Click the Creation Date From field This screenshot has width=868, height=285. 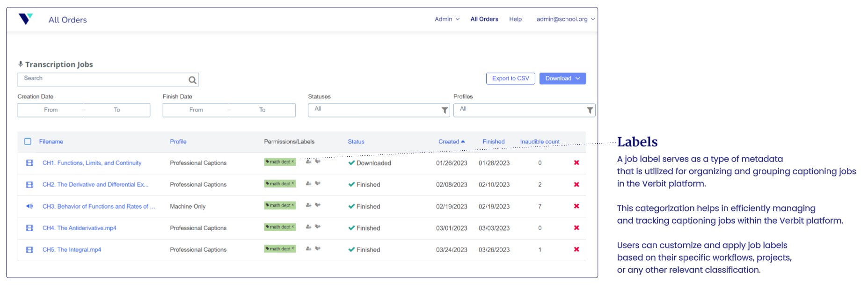(x=51, y=110)
